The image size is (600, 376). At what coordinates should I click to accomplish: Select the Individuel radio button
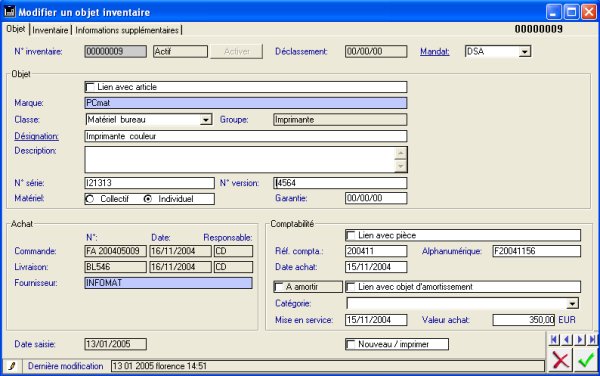click(148, 199)
